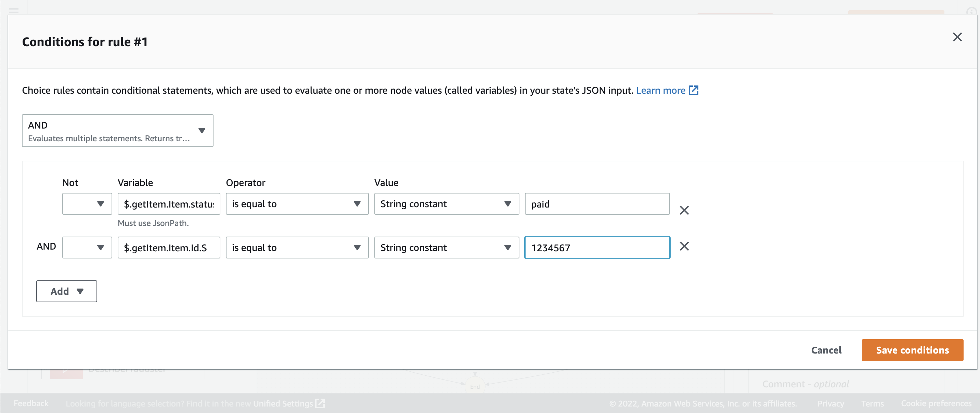Click the 'Operator' column header label
Screen dimensions: 980x413
pos(245,183)
